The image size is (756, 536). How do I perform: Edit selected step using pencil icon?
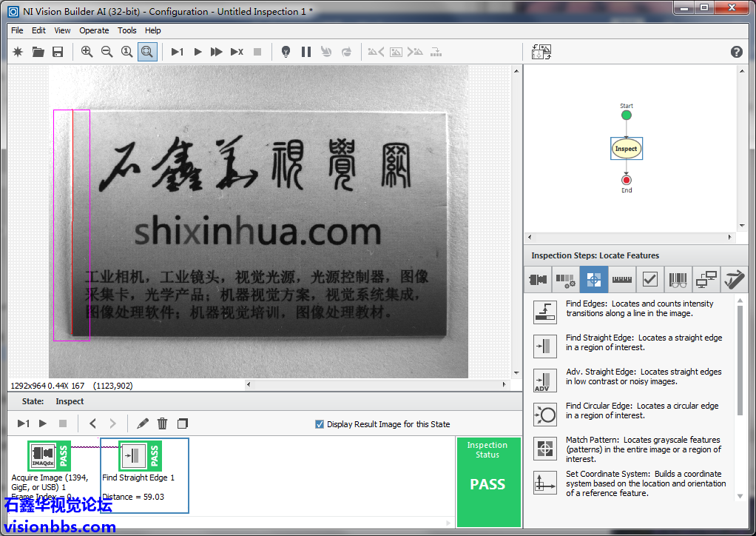pyautogui.click(x=143, y=423)
